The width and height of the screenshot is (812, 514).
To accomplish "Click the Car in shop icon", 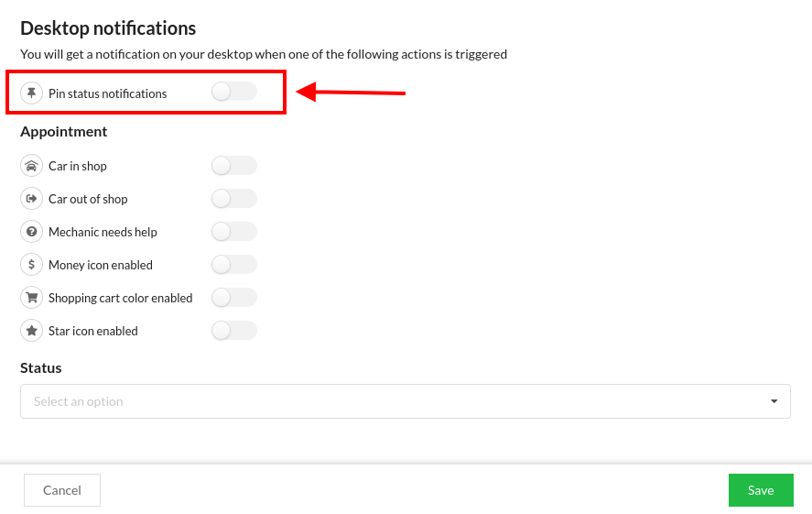I will pyautogui.click(x=32, y=166).
